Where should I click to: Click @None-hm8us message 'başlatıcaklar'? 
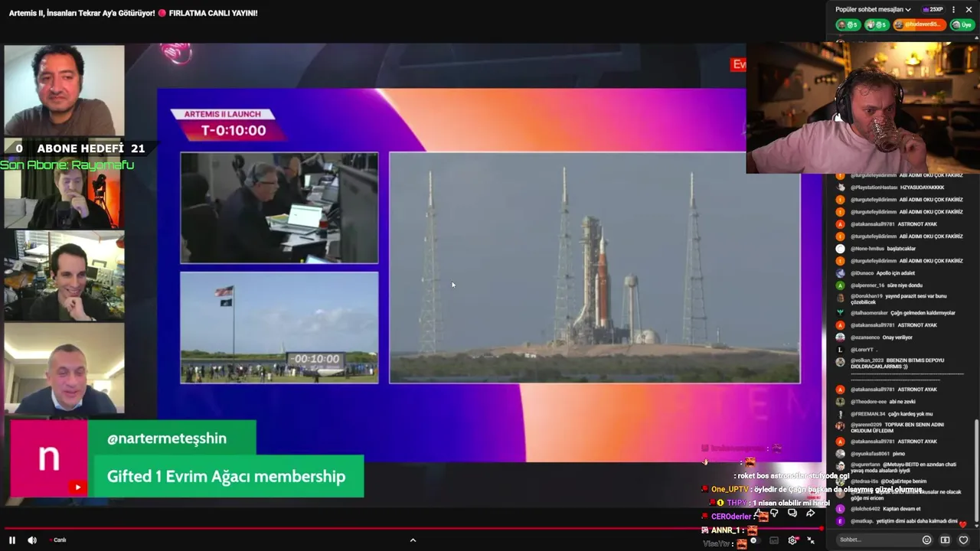902,249
